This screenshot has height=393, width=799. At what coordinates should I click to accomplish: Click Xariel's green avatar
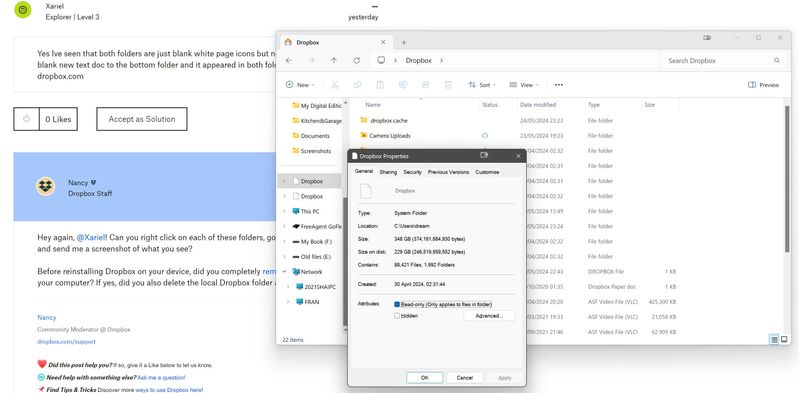[22, 10]
